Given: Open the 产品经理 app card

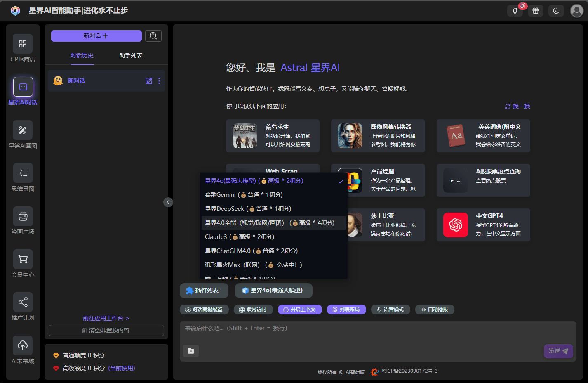Looking at the screenshot, I should (x=386, y=180).
